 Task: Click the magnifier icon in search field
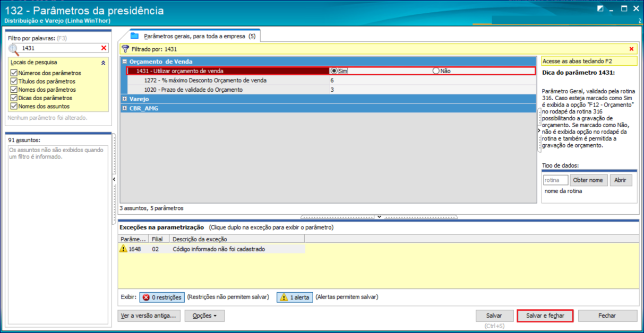(13, 49)
